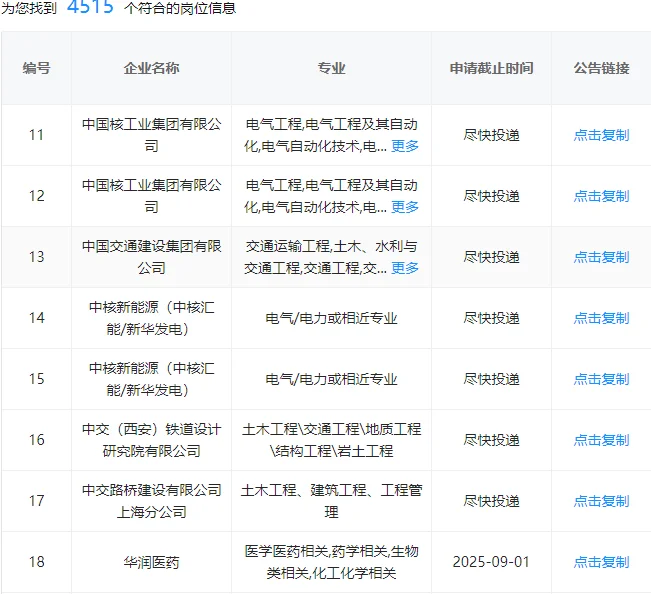Select the 编号 column header
The image size is (651, 594).
tap(37, 68)
